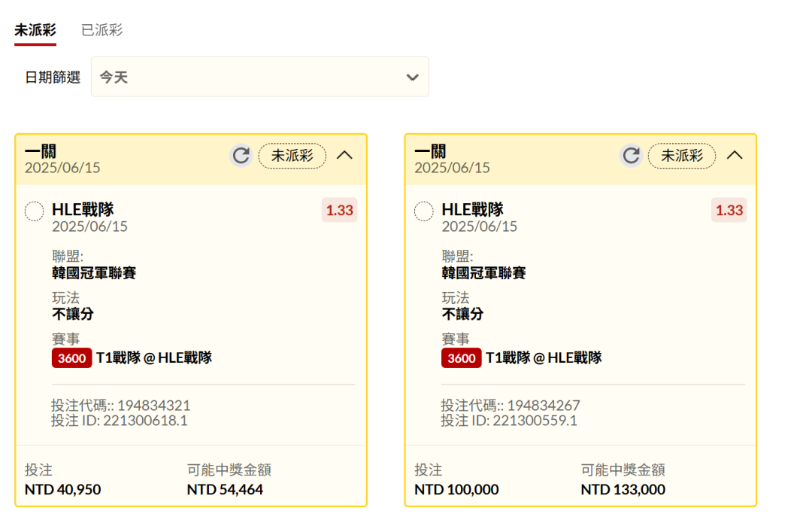Click 一關 title of NTD 40,950 card
The width and height of the screenshot is (812, 532).
point(41,151)
